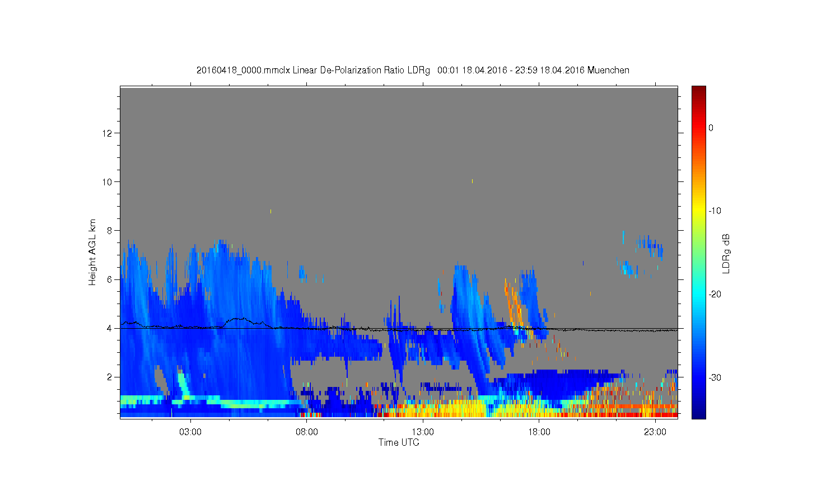Click the height axis tick label 4
Image resolution: width=840 pixels, height=504 pixels.
(110, 328)
